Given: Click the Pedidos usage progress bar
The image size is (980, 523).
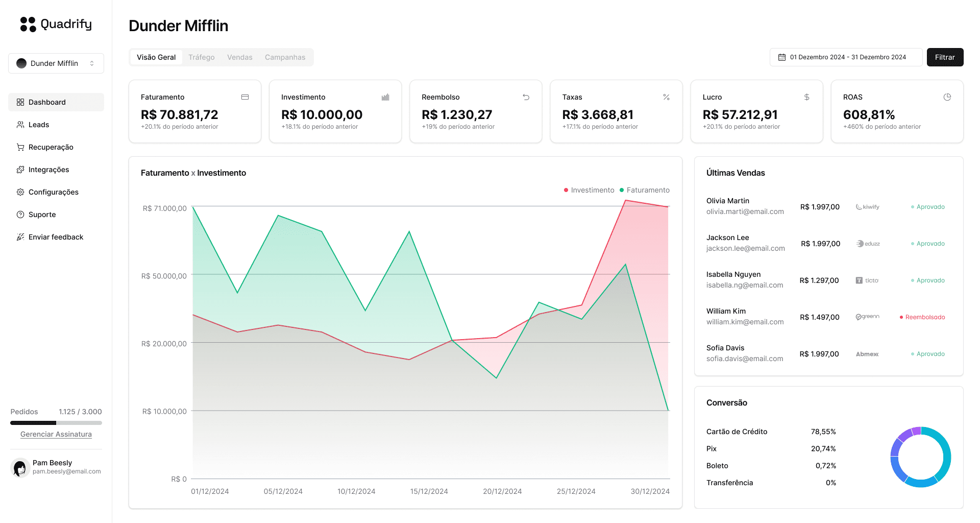Looking at the screenshot, I should [x=56, y=423].
